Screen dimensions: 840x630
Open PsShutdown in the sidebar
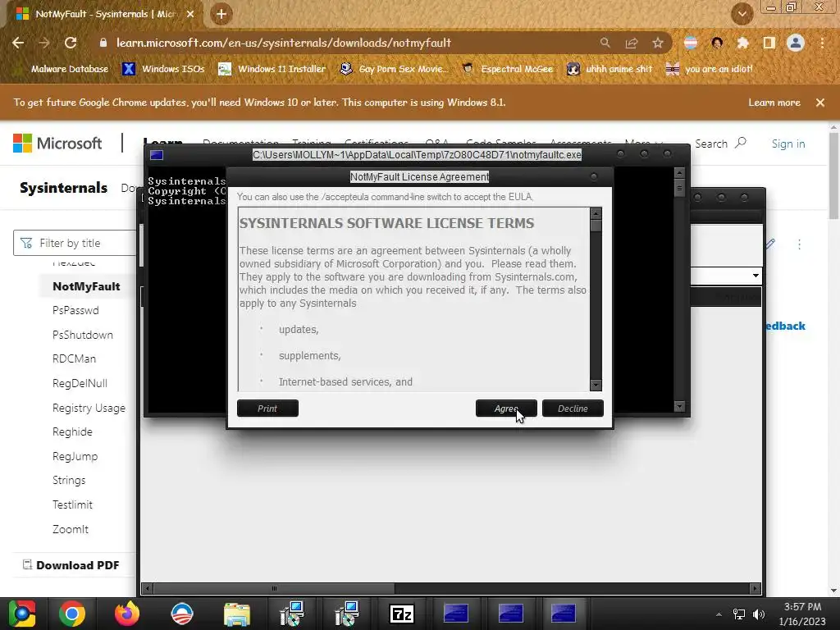(83, 335)
